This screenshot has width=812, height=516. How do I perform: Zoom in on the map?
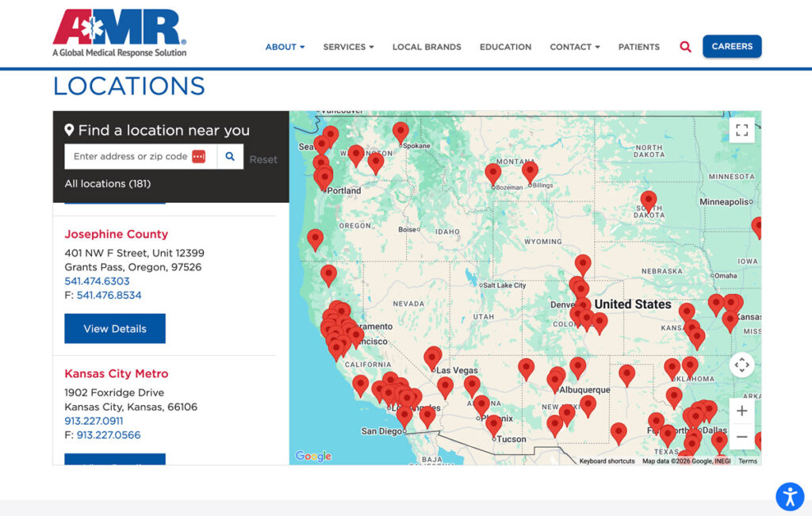741,411
